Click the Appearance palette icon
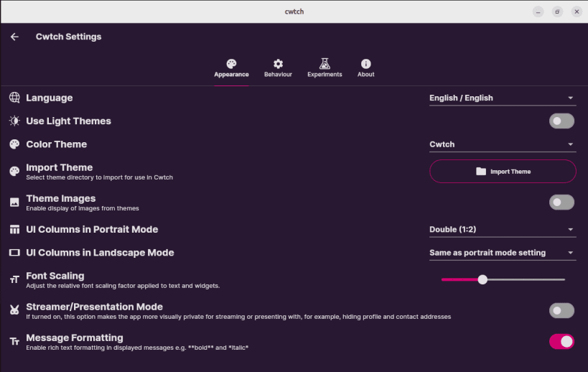This screenshot has height=372, width=588. point(231,64)
